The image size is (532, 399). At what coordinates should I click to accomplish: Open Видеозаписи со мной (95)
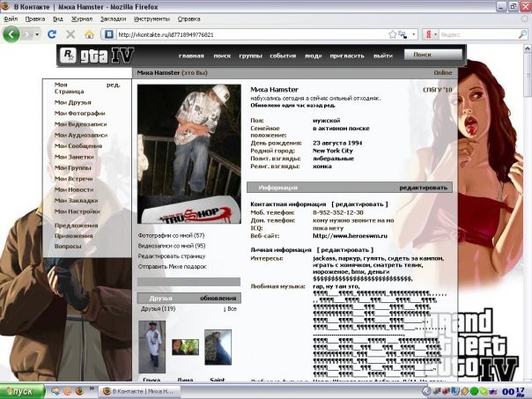(172, 246)
